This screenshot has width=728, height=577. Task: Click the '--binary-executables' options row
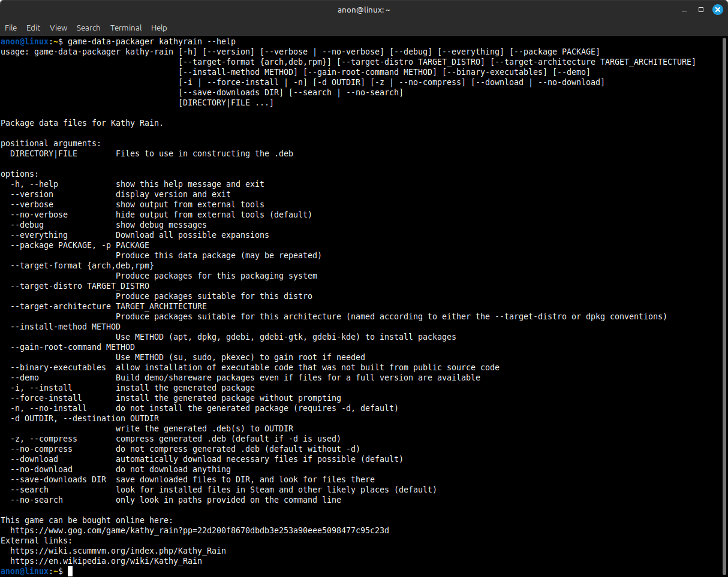click(255, 367)
